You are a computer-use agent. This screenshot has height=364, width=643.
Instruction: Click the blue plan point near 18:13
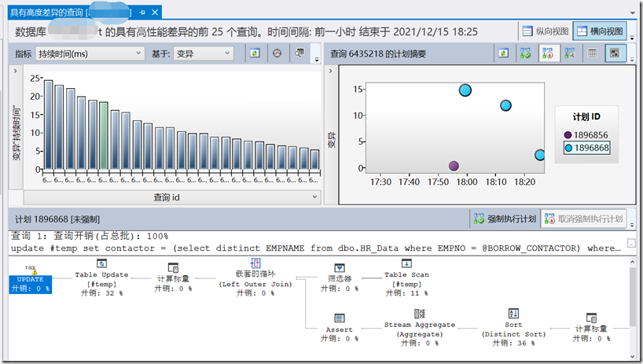505,106
